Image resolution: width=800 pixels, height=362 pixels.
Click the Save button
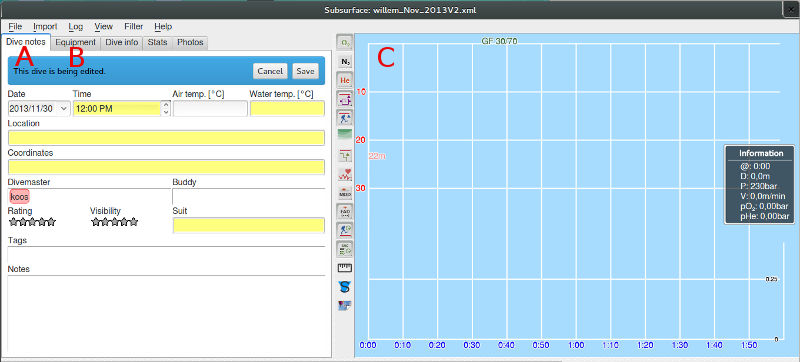(305, 71)
